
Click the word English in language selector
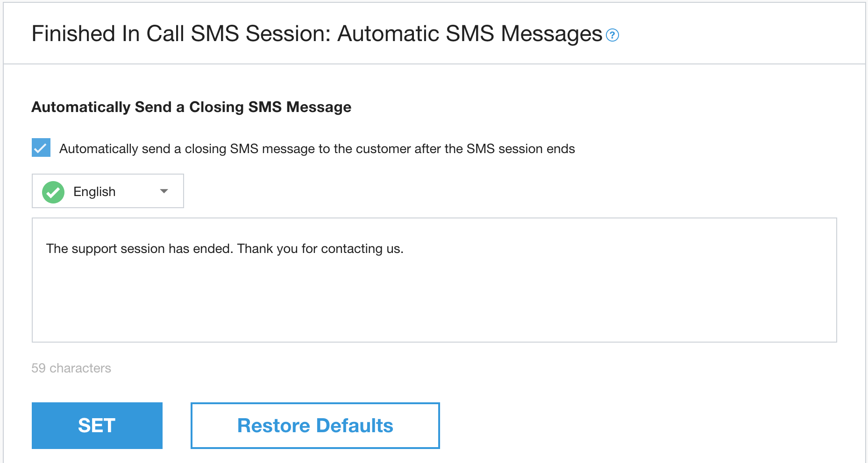pos(94,192)
